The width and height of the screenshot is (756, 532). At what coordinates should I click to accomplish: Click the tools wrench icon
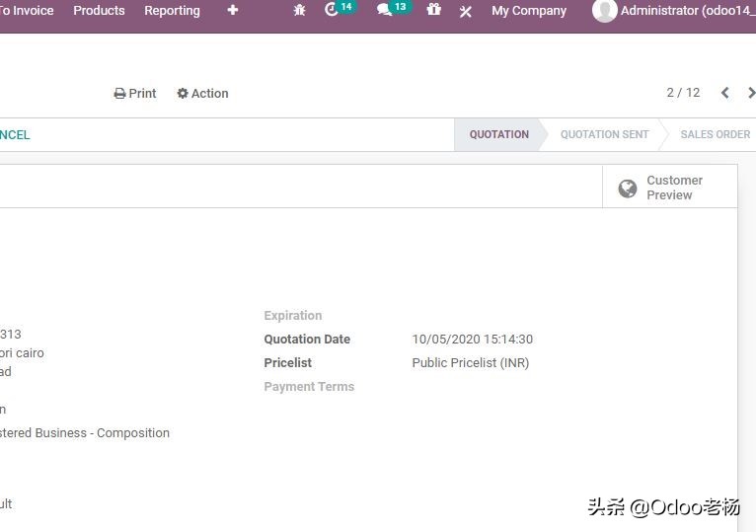tap(465, 11)
